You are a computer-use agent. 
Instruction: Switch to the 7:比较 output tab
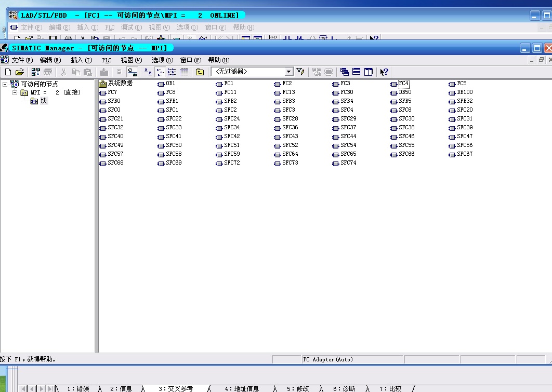pos(390,388)
